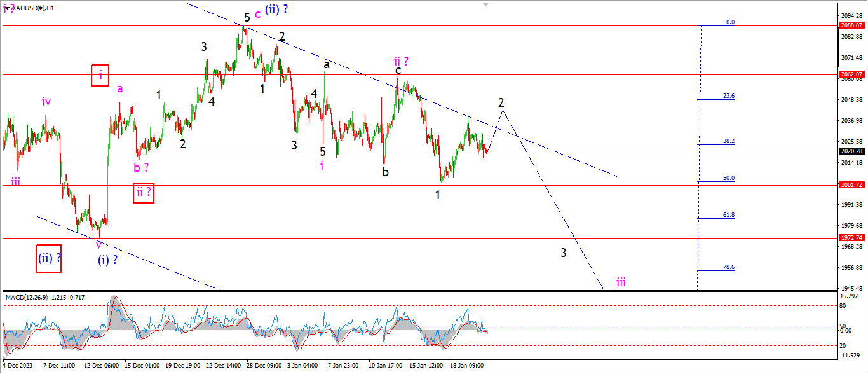Image resolution: width=868 pixels, height=374 pixels.
Task: Click the '28 Dec 09:00' time axis label
Action: [262, 366]
